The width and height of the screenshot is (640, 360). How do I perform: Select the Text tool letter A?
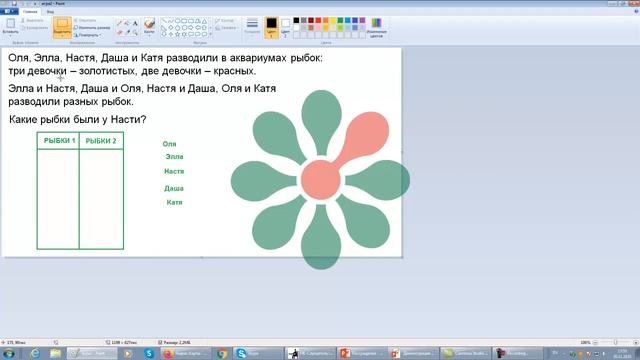pyautogui.click(x=135, y=24)
